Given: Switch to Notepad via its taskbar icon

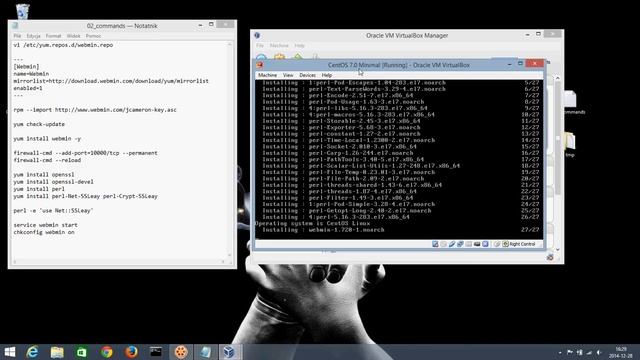Looking at the screenshot, I should pos(205,352).
